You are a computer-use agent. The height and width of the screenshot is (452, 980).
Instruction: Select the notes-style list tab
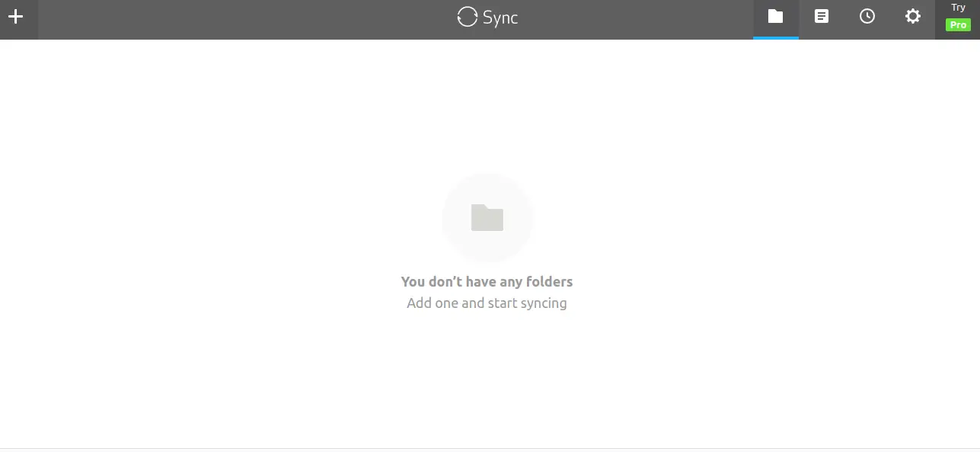pos(822,17)
